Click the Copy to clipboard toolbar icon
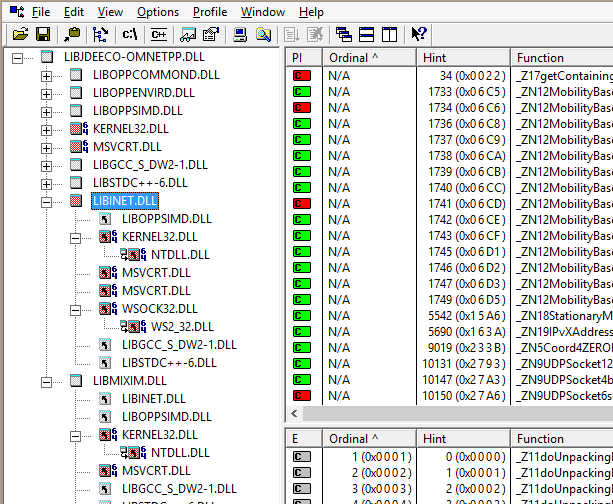The height and width of the screenshot is (504, 613). (x=72, y=34)
